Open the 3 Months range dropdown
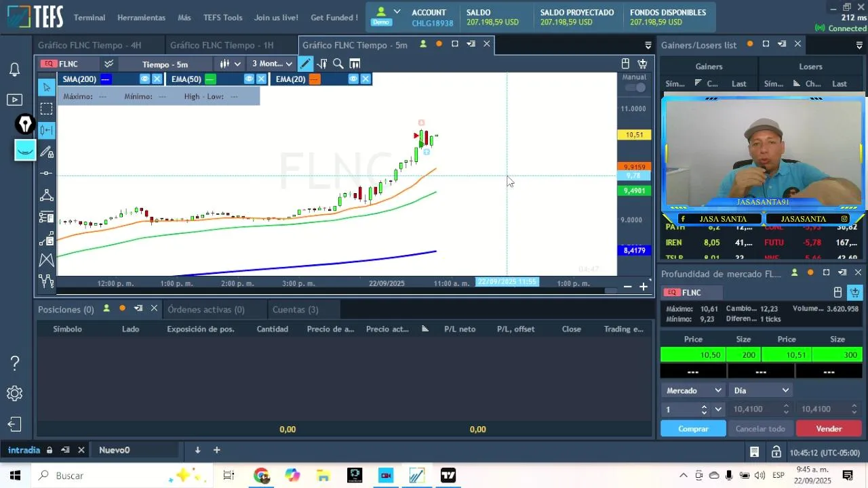Image resolution: width=868 pixels, height=488 pixels. (x=272, y=64)
